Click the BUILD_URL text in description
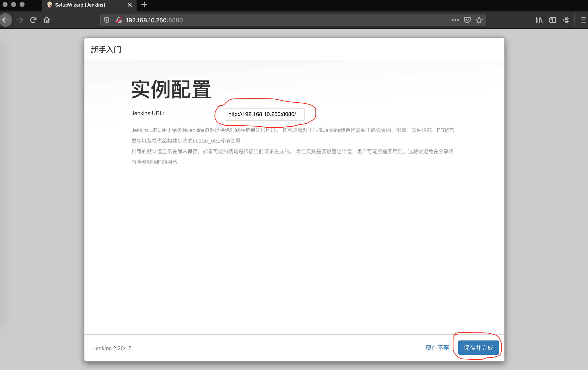 [x=206, y=141]
